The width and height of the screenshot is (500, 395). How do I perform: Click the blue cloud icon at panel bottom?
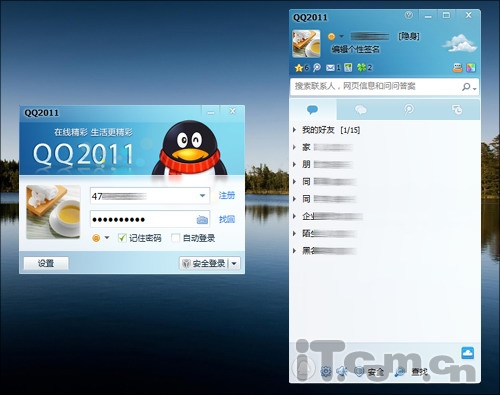pyautogui.click(x=468, y=353)
